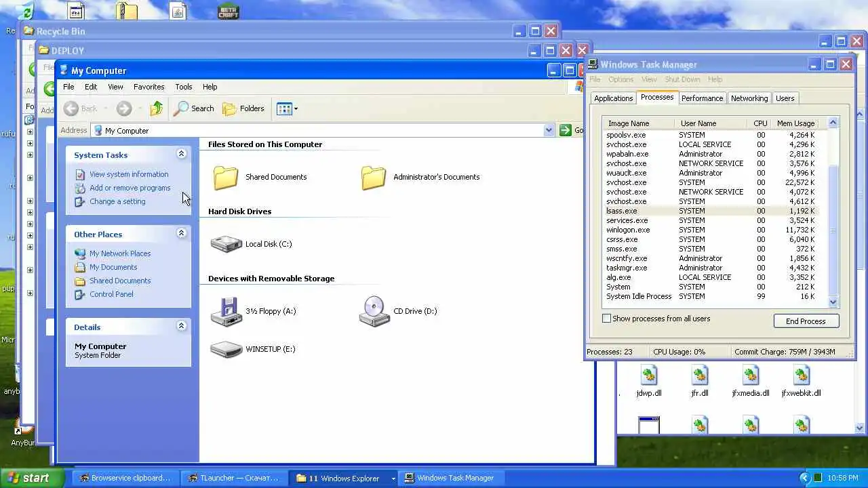The width and height of the screenshot is (868, 488).
Task: Click the Back button in My Computer
Action: [81, 108]
